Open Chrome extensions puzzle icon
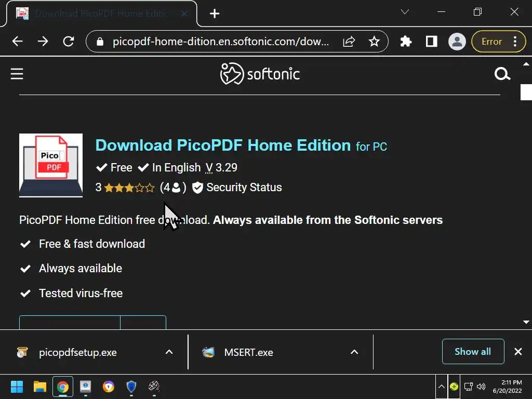The height and width of the screenshot is (399, 532). point(406,42)
